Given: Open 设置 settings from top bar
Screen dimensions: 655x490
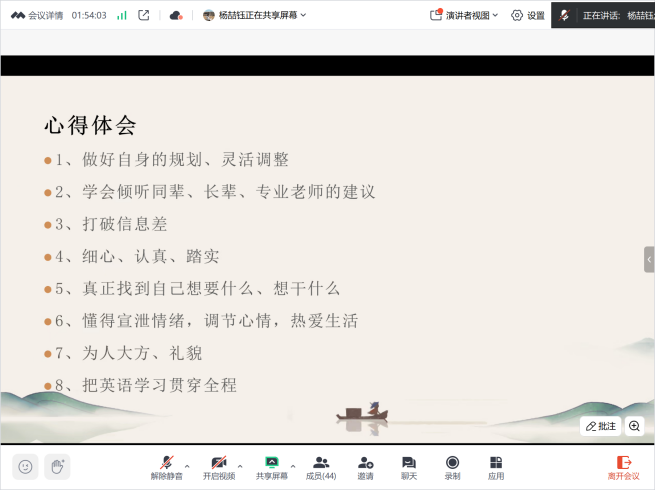Looking at the screenshot, I should (528, 15).
